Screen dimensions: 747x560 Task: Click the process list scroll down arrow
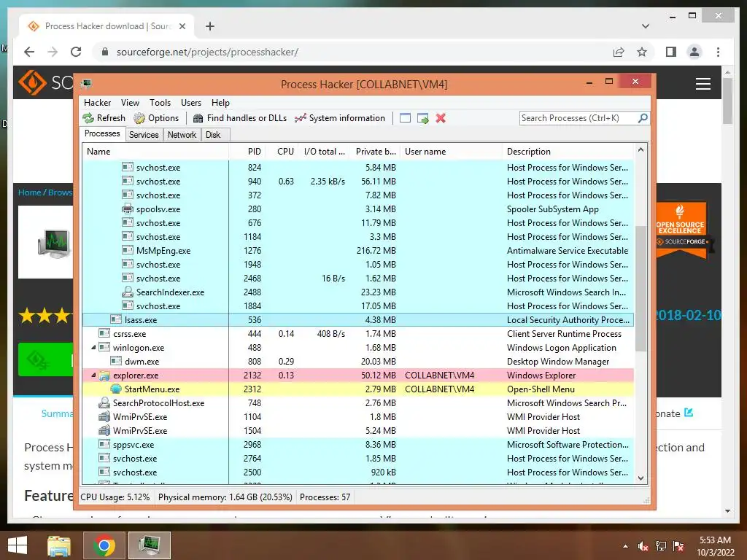tap(641, 478)
